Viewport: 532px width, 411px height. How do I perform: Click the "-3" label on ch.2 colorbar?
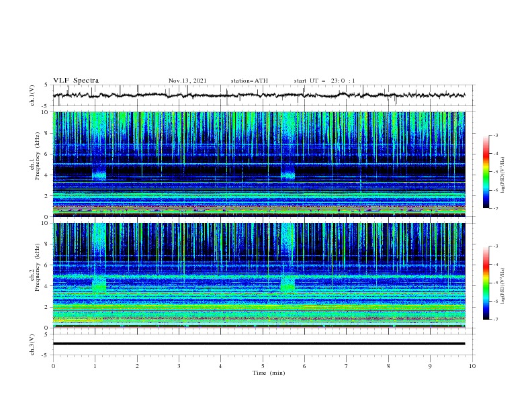tap(496, 246)
